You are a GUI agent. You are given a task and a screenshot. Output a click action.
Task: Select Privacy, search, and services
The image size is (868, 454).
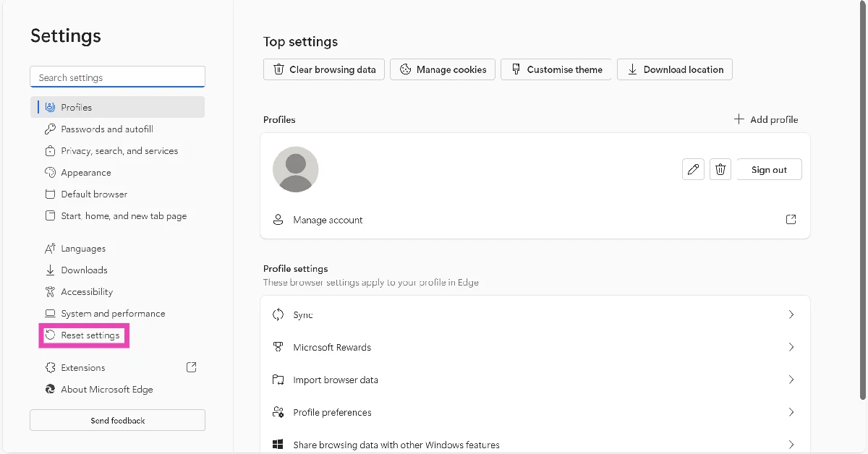pos(119,150)
